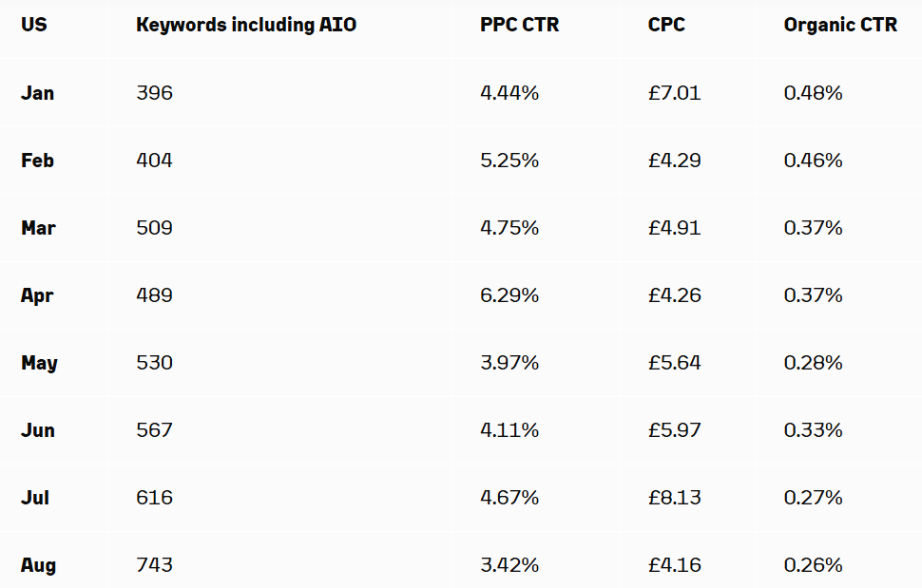922x588 pixels.
Task: Click the May Organic CTR value 0.28%
Action: 813,363
